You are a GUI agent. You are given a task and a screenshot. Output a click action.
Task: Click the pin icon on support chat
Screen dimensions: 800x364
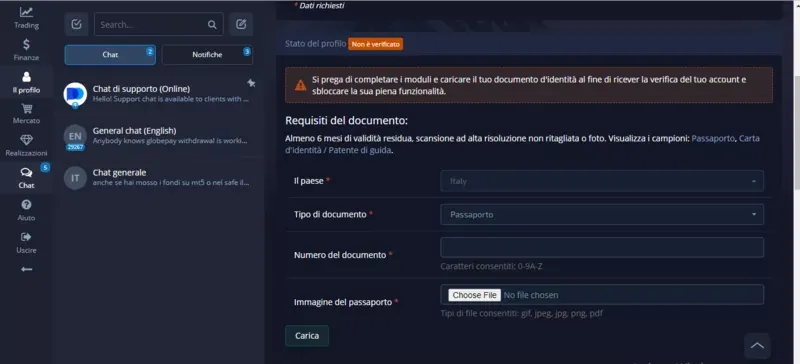(x=251, y=83)
